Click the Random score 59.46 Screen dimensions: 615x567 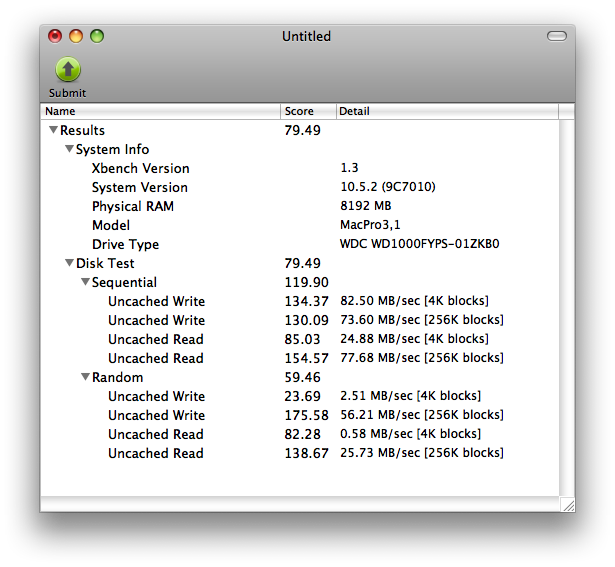coord(302,377)
